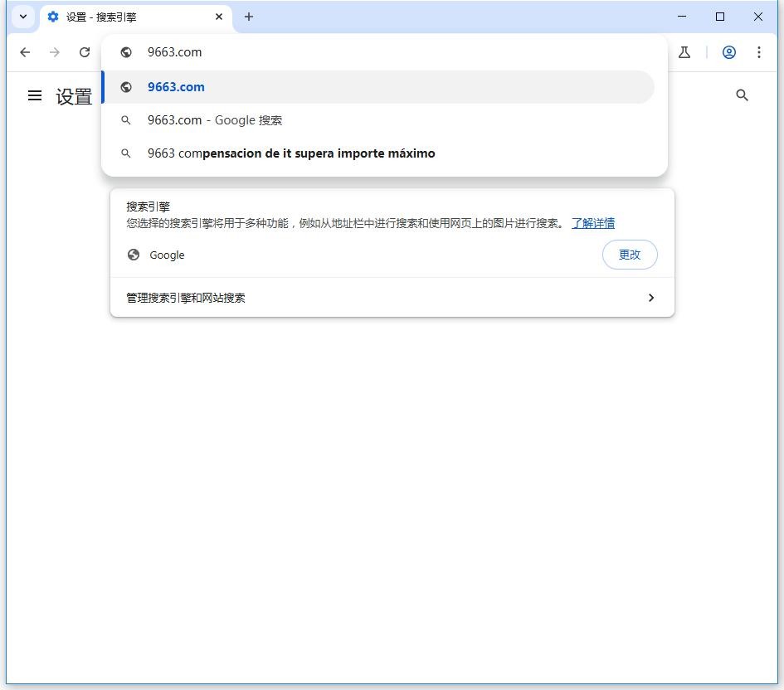Choose highlighted 9663.com URL suggestion
Viewport: 784px width, 690px height.
(x=378, y=87)
